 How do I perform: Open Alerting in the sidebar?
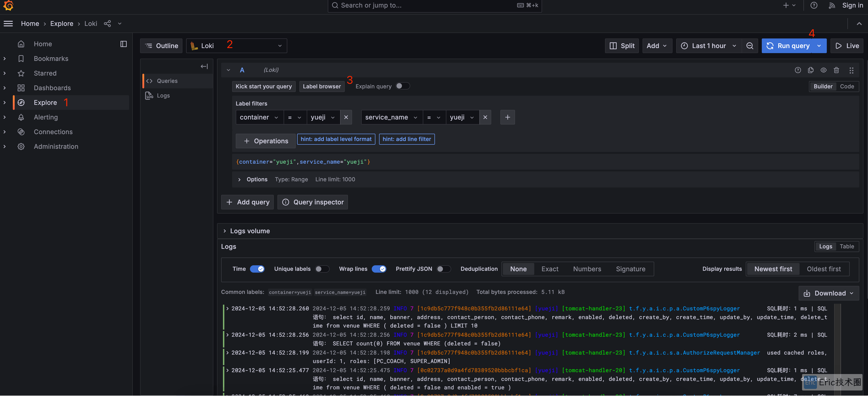pos(46,117)
